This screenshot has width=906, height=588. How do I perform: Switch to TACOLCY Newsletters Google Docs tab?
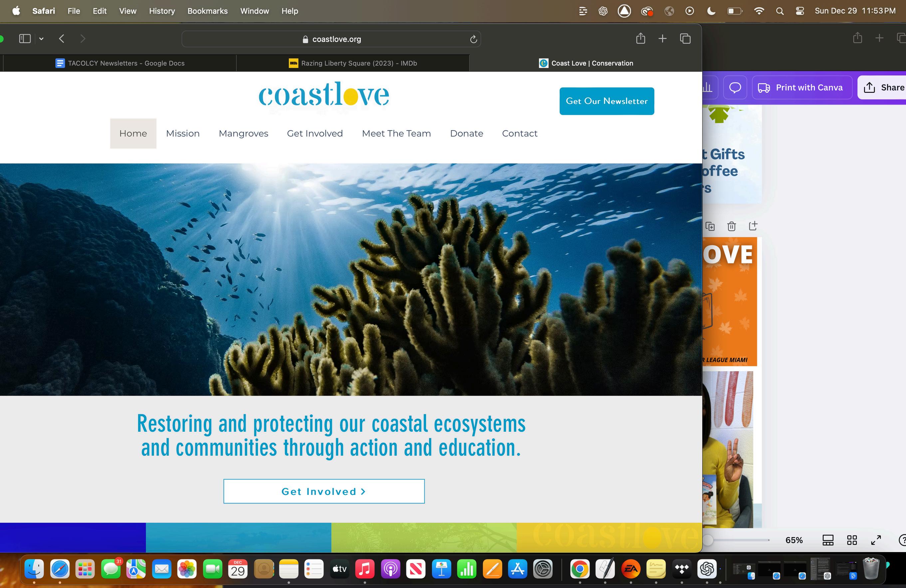pos(120,63)
